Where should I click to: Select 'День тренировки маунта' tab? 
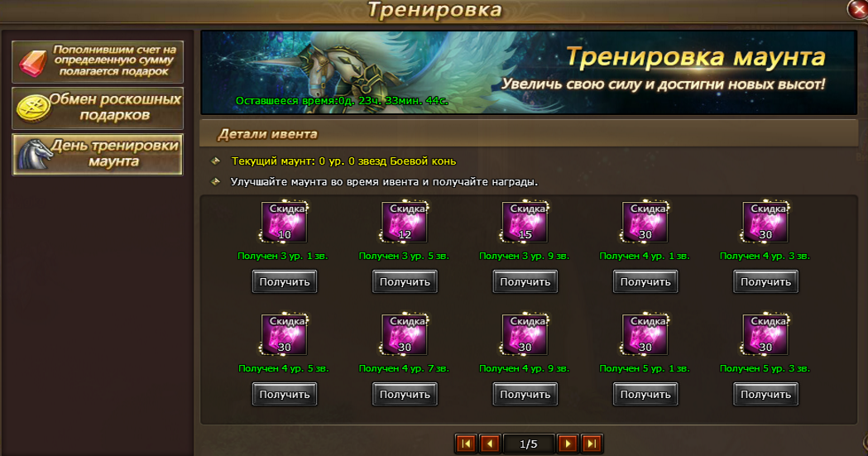tap(98, 155)
